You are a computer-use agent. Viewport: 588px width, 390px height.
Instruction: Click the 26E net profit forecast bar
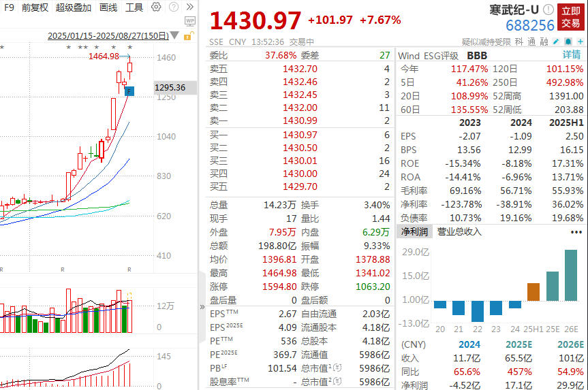click(571, 276)
